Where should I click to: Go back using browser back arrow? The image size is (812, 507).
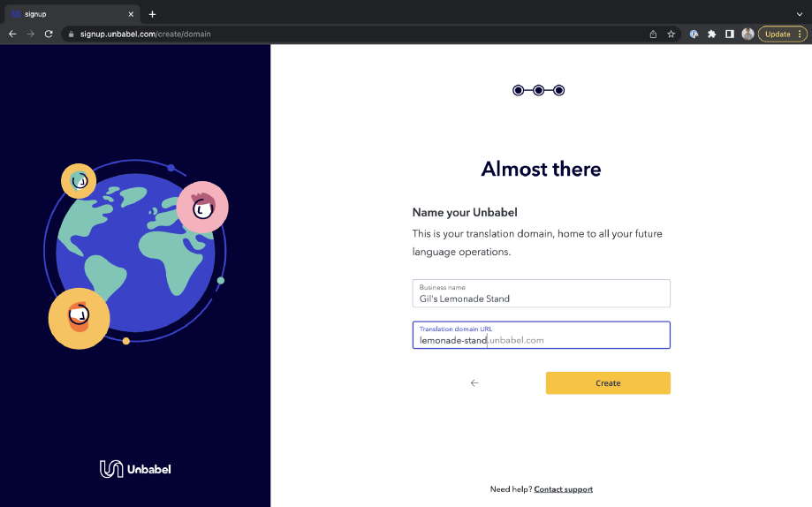coord(12,34)
